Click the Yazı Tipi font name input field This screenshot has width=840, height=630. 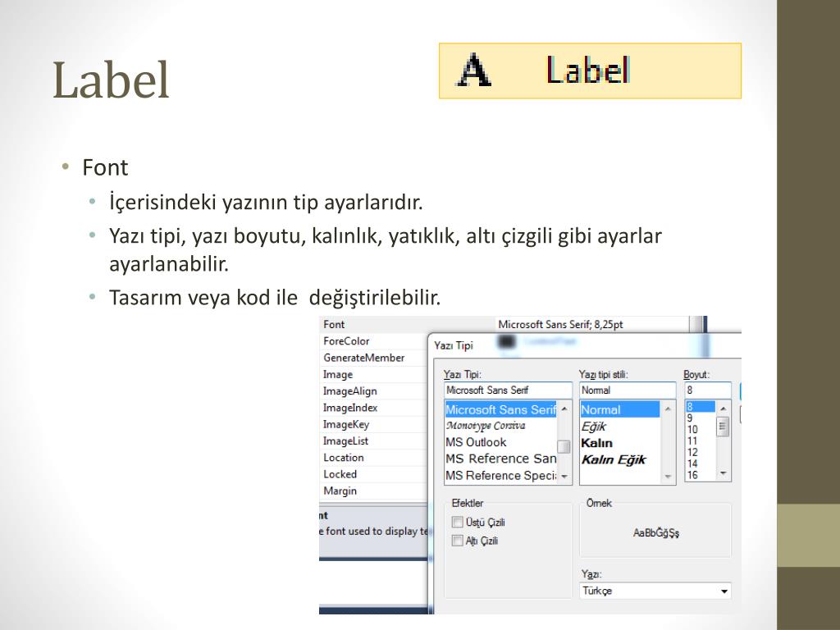pos(508,390)
